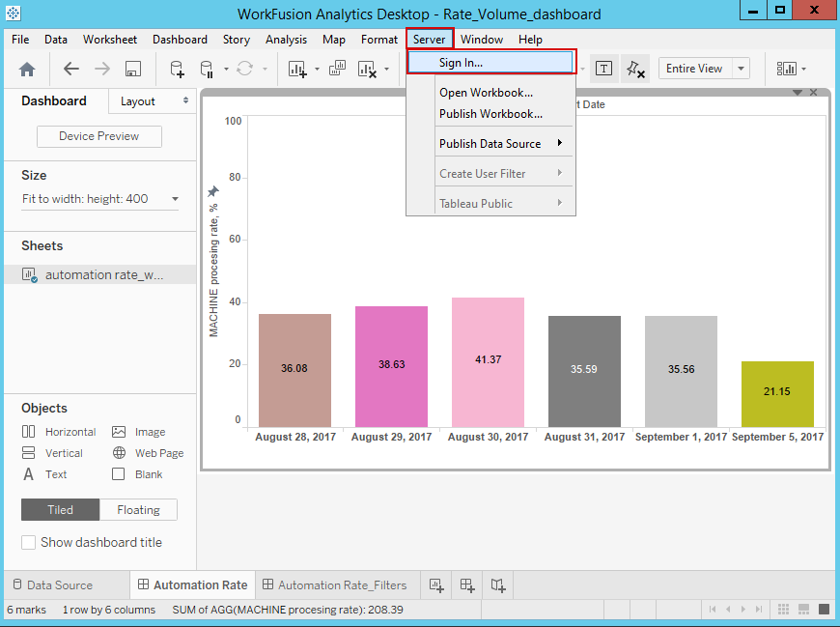Click the Show Sheet Sorter grid icon

tap(783, 610)
